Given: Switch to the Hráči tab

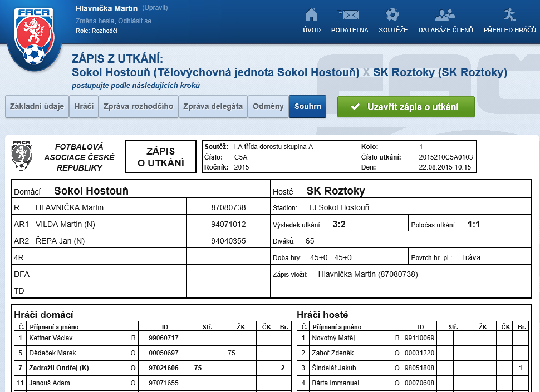Looking at the screenshot, I should point(84,107).
